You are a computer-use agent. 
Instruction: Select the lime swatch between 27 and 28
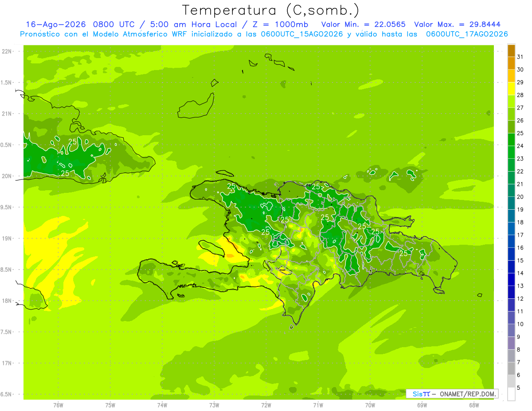pyautogui.click(x=511, y=102)
